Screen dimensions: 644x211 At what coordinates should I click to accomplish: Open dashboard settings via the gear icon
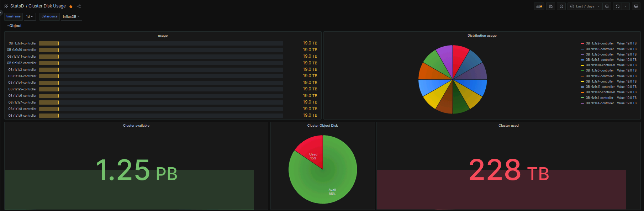pyautogui.click(x=561, y=6)
